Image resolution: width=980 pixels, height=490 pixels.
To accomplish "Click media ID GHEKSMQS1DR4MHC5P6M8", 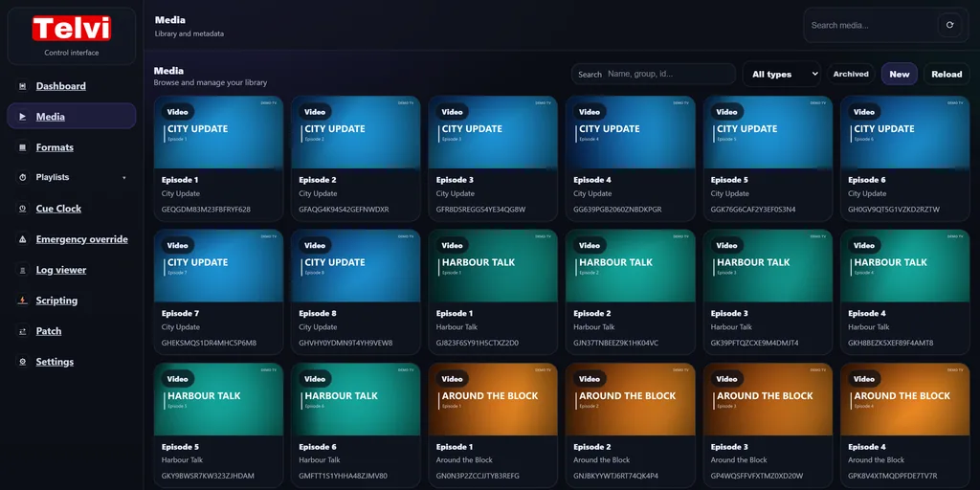I will tap(209, 344).
